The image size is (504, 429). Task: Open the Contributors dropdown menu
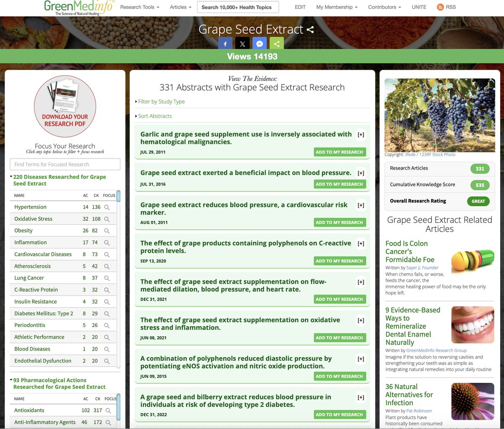click(384, 7)
